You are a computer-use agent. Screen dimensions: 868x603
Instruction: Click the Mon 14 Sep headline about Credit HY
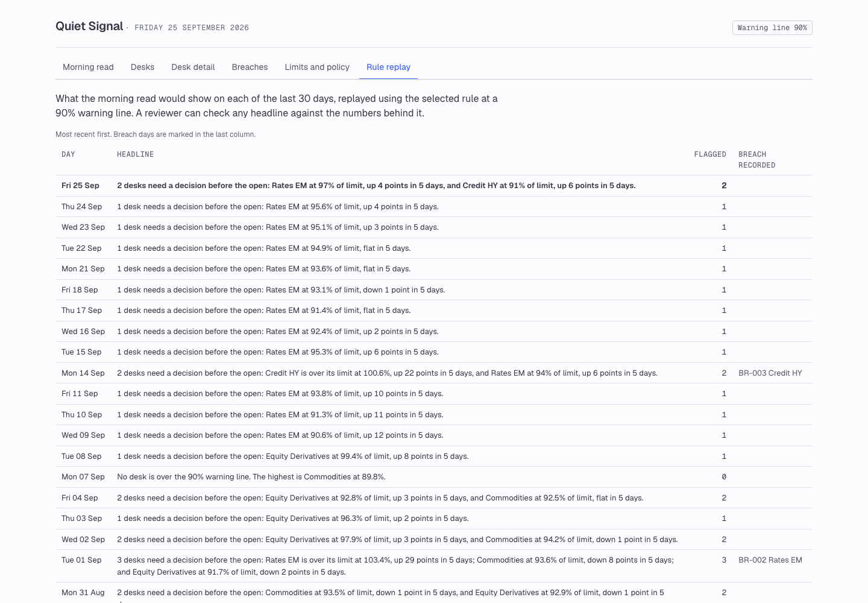click(387, 373)
